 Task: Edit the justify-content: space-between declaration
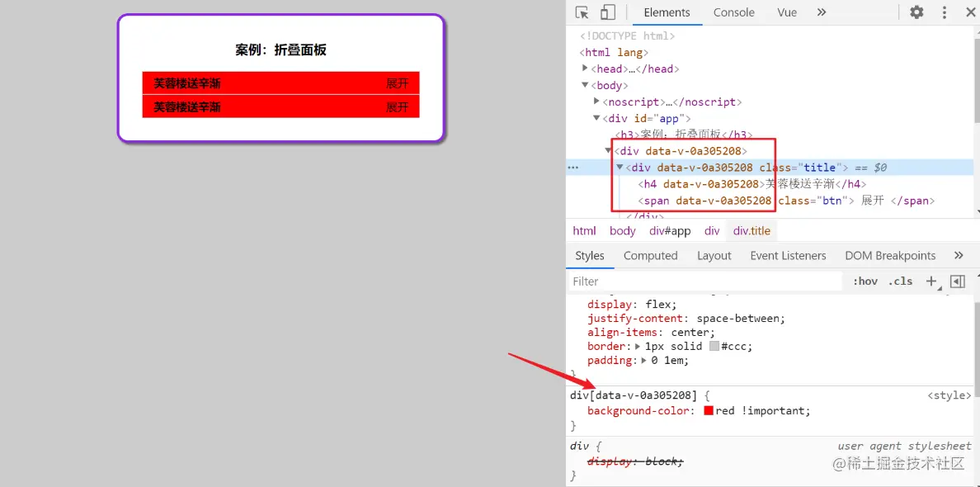click(686, 319)
